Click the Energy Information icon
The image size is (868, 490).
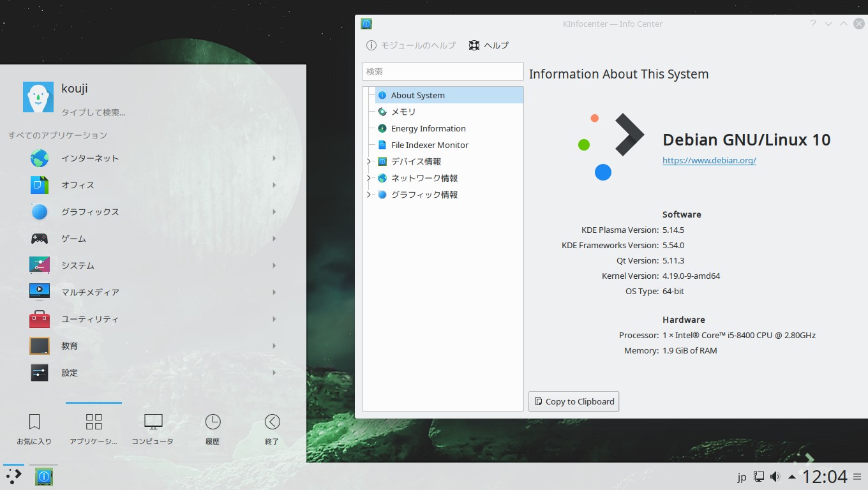click(382, 128)
